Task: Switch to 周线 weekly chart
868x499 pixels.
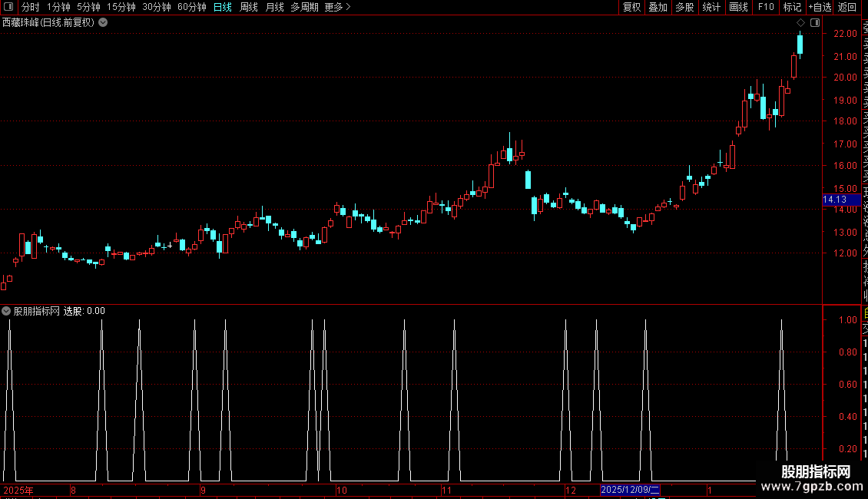Action: (x=249, y=7)
